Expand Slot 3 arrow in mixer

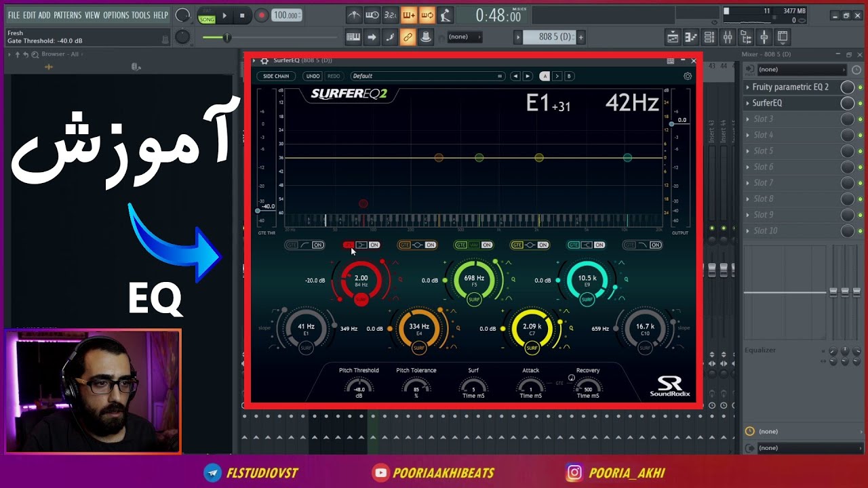(x=747, y=119)
